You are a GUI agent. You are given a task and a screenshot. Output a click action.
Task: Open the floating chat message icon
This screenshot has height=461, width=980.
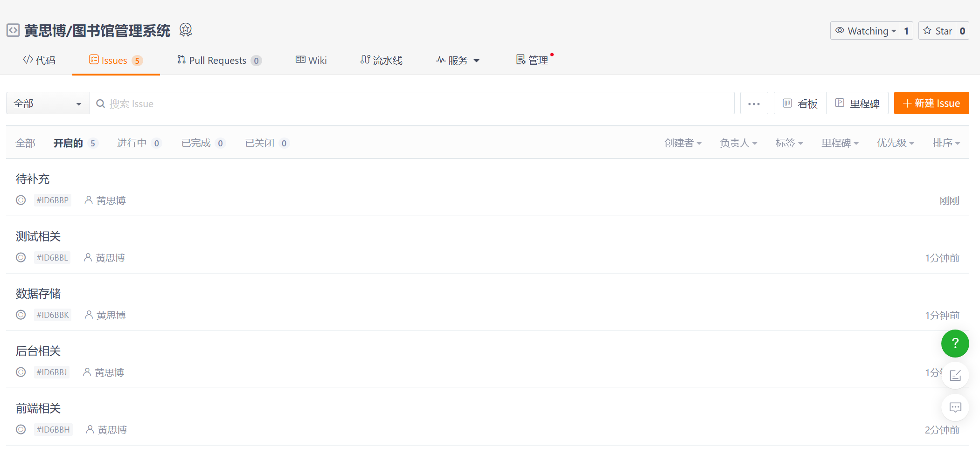955,407
